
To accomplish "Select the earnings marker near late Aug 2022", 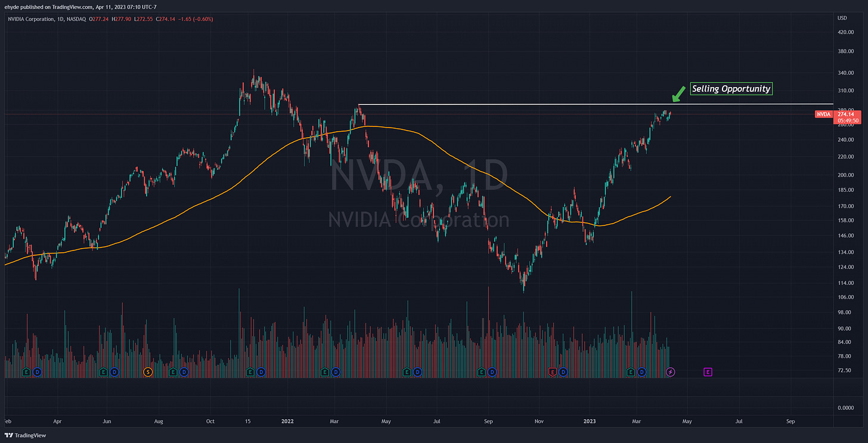I will tap(481, 371).
